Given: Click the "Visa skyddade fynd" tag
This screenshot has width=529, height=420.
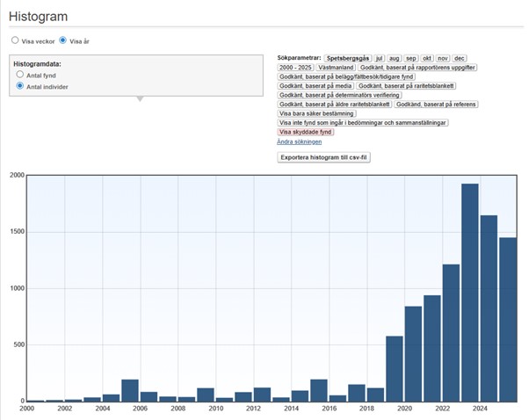Looking at the screenshot, I should pyautogui.click(x=306, y=132).
